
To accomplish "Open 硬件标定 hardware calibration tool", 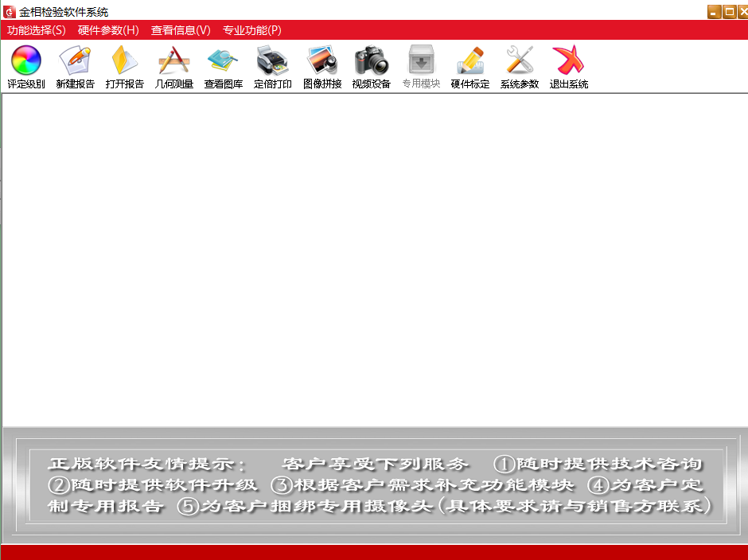I will coord(469,61).
